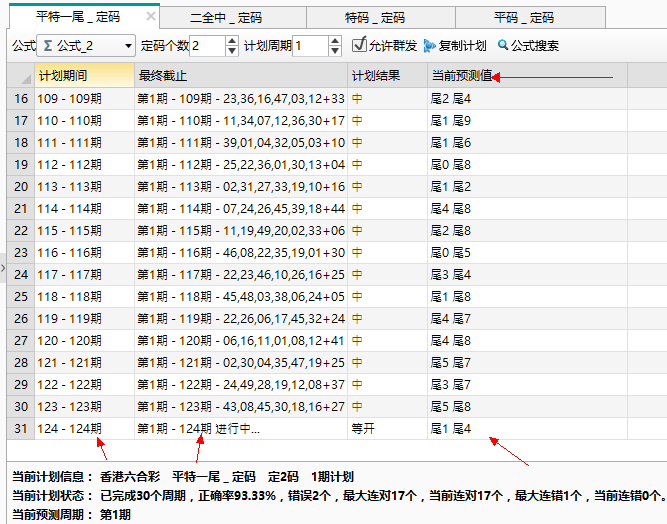Sort by the 计划结果 column header
Screen dimensions: 667x524
click(x=376, y=76)
